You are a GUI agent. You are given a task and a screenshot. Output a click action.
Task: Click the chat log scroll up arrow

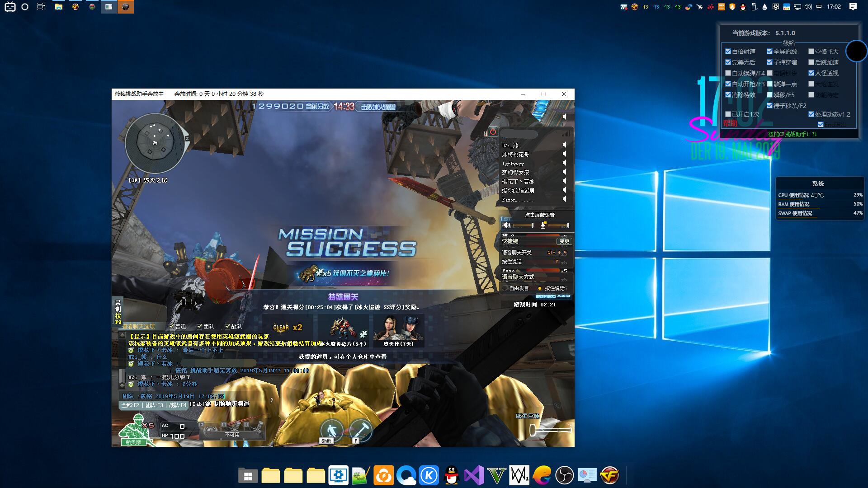click(x=122, y=335)
